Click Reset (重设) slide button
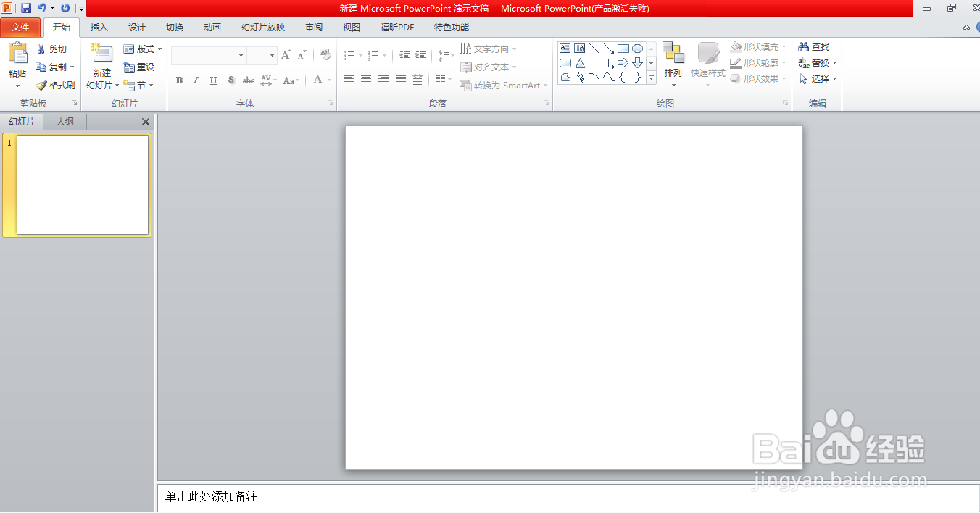Viewport: 980px width, 513px height. (138, 67)
